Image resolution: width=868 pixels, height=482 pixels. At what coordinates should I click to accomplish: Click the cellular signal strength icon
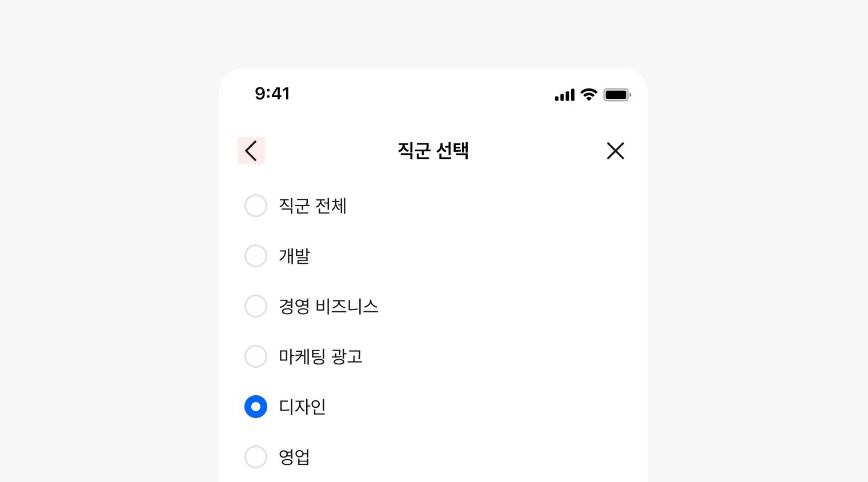click(565, 95)
